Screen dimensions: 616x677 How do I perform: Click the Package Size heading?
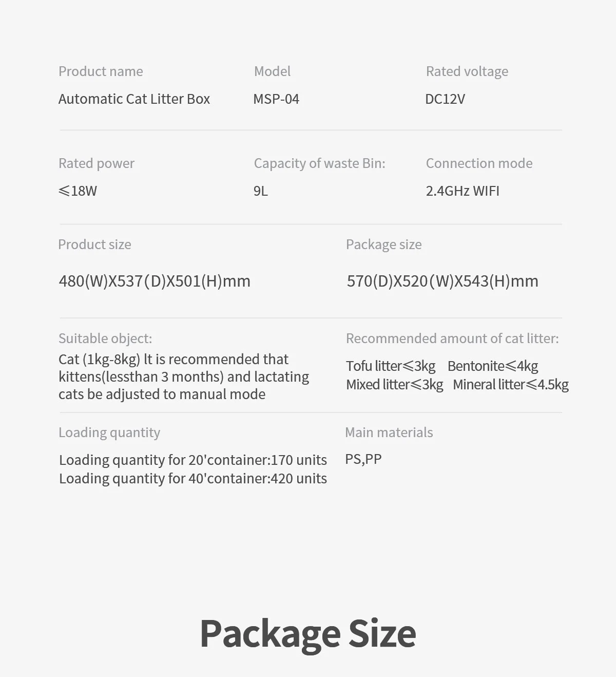[308, 633]
